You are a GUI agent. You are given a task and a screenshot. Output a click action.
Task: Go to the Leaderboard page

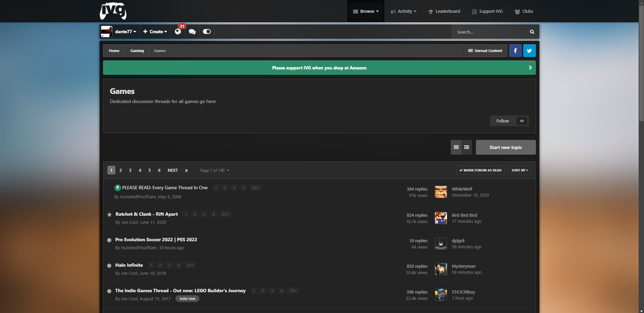tap(444, 11)
